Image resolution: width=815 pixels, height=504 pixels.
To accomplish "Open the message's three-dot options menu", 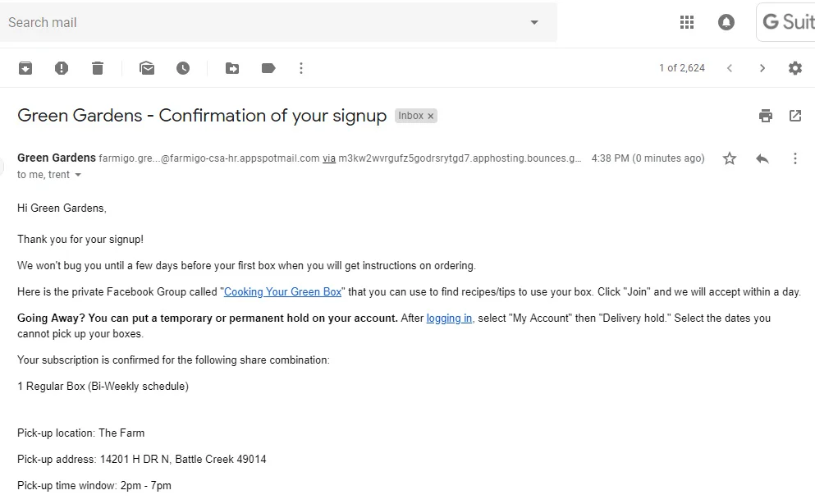I will tap(795, 158).
